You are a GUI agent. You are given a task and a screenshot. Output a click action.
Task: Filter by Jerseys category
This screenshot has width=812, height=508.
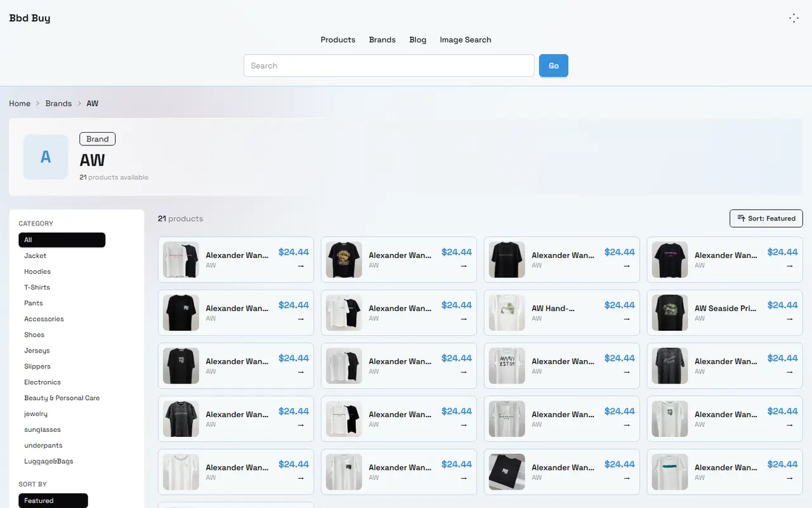[37, 351]
